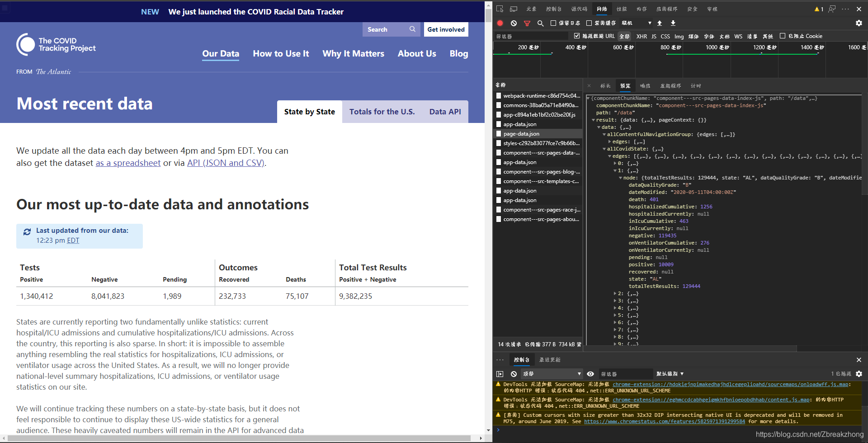Collapse the node object for state AL
Viewport: 868px width, 443px height.
point(620,178)
